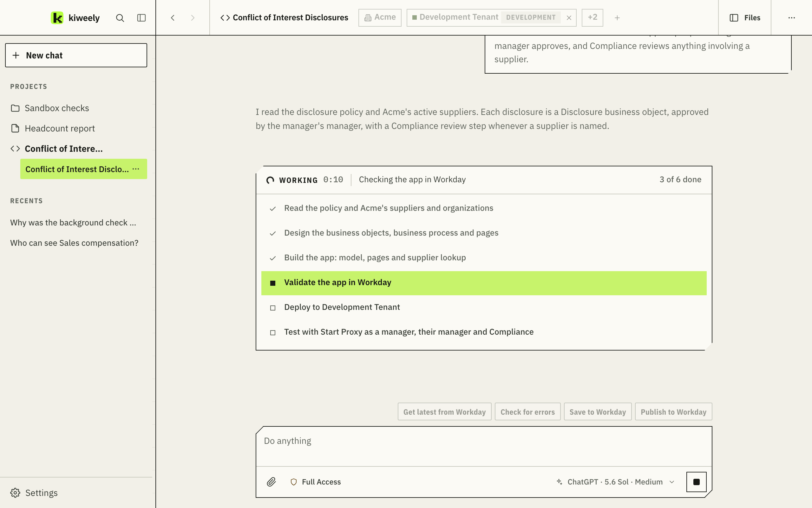Add a new tab with plus icon
The image size is (812, 508).
coord(617,18)
